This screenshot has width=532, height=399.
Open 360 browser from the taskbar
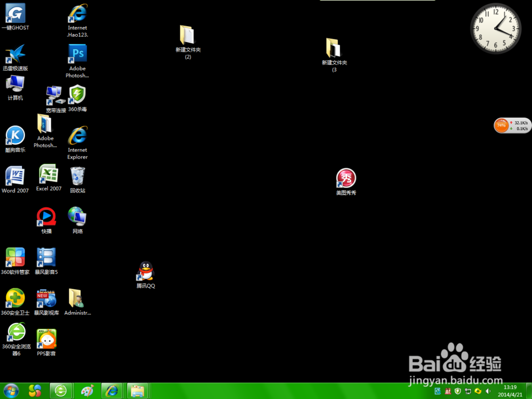pyautogui.click(x=61, y=391)
